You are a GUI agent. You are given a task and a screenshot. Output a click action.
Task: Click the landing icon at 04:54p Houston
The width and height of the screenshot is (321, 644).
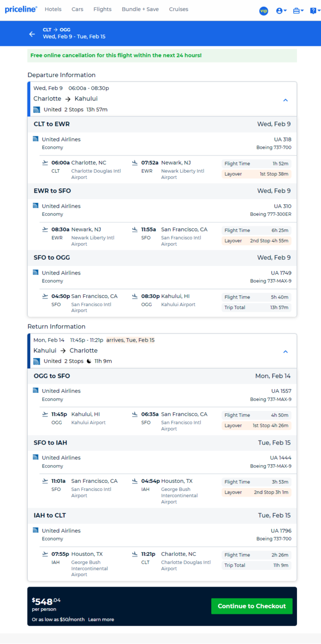[x=135, y=481]
